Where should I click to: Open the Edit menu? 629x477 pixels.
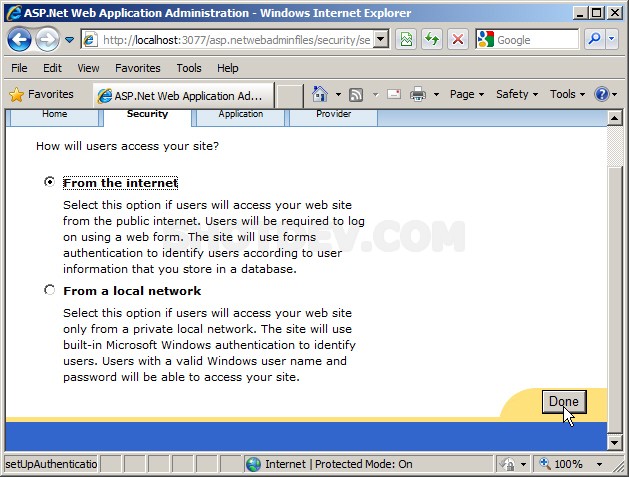pos(52,68)
